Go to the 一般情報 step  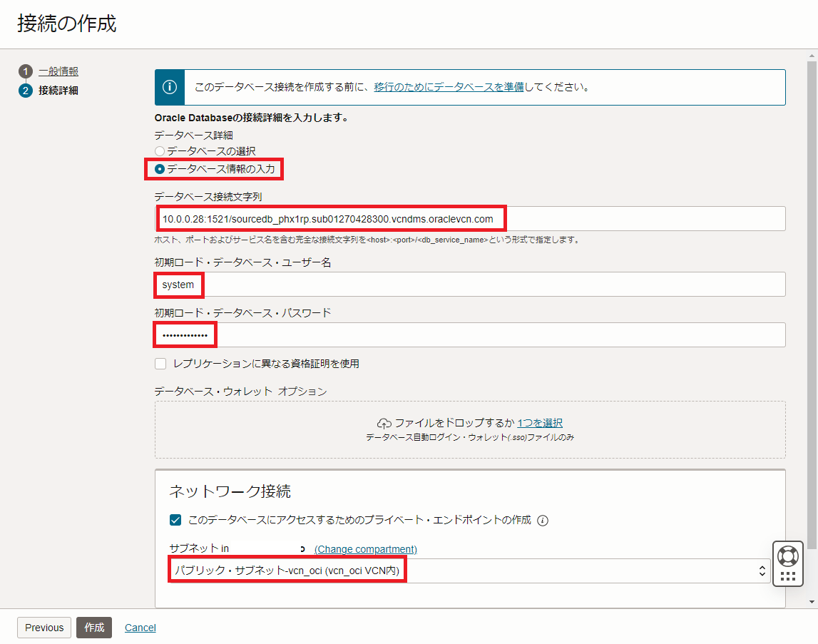click(58, 71)
